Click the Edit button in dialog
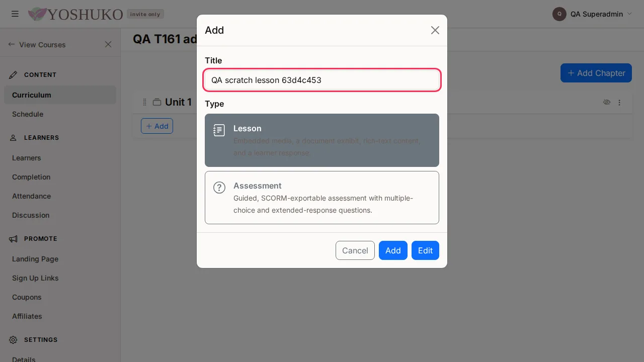The height and width of the screenshot is (362, 644). coord(425,250)
